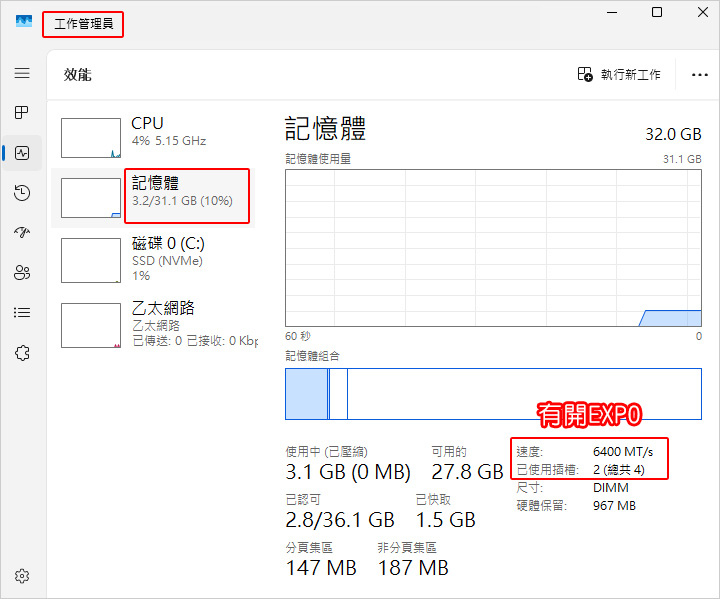The height and width of the screenshot is (599, 720).
Task: Click the 32.0 GB total memory text
Action: [673, 134]
